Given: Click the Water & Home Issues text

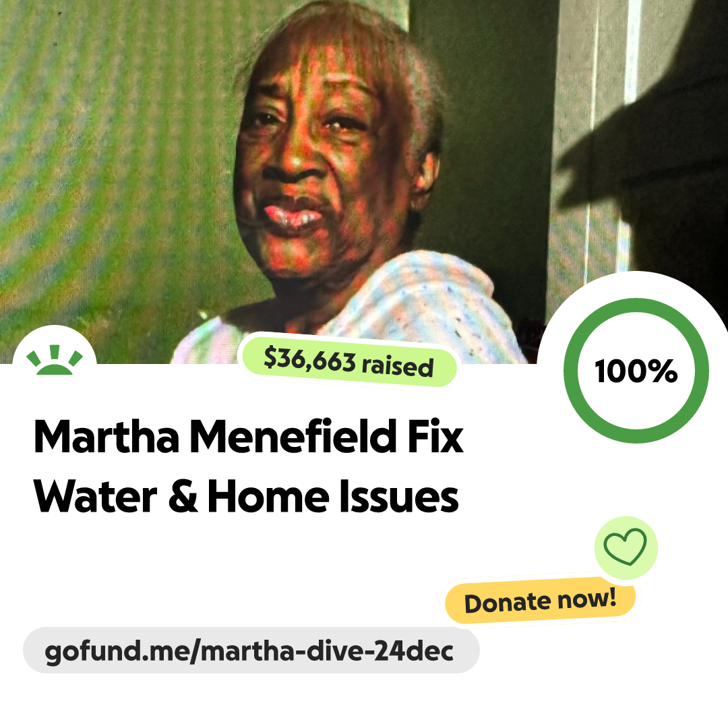Looking at the screenshot, I should point(246,496).
